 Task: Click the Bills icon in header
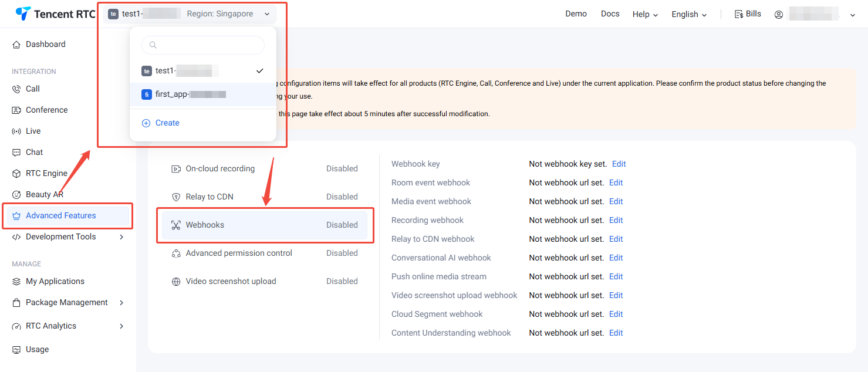pyautogui.click(x=739, y=14)
